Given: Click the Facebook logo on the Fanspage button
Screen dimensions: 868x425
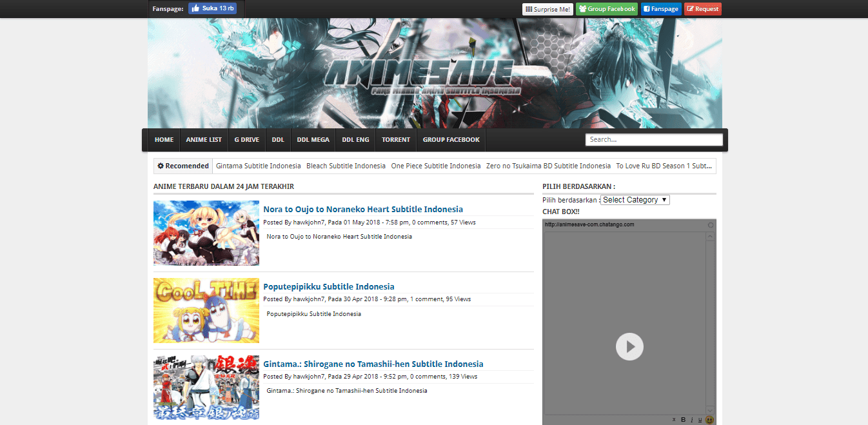Looking at the screenshot, I should pos(647,8).
